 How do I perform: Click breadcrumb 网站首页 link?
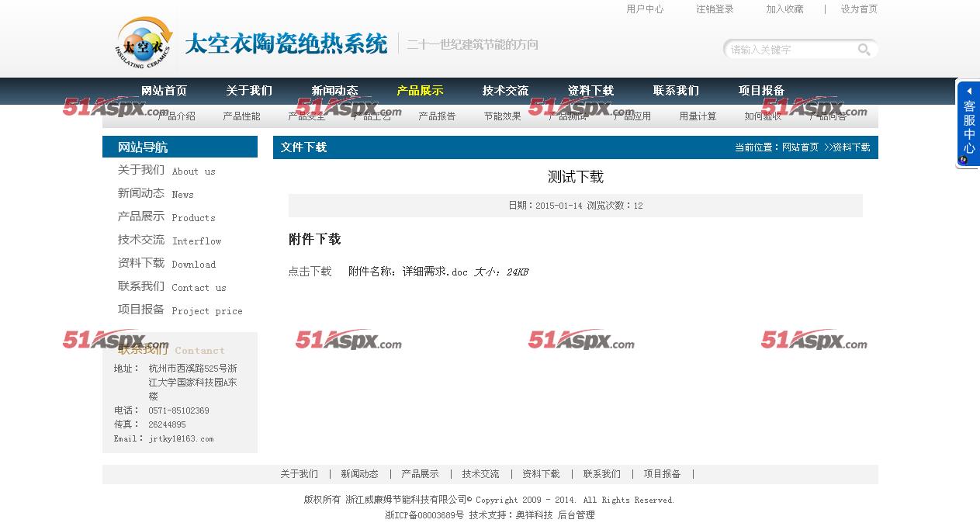800,147
